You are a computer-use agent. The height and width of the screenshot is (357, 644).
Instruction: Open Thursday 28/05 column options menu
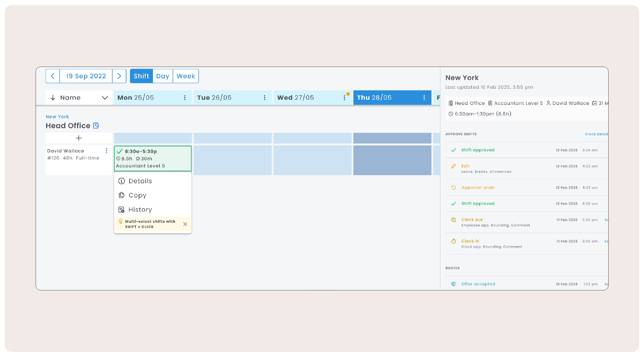[424, 98]
